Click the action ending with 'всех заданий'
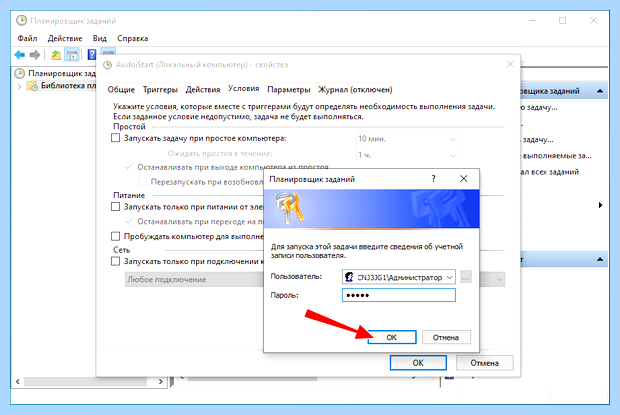The image size is (620, 415). point(550,172)
